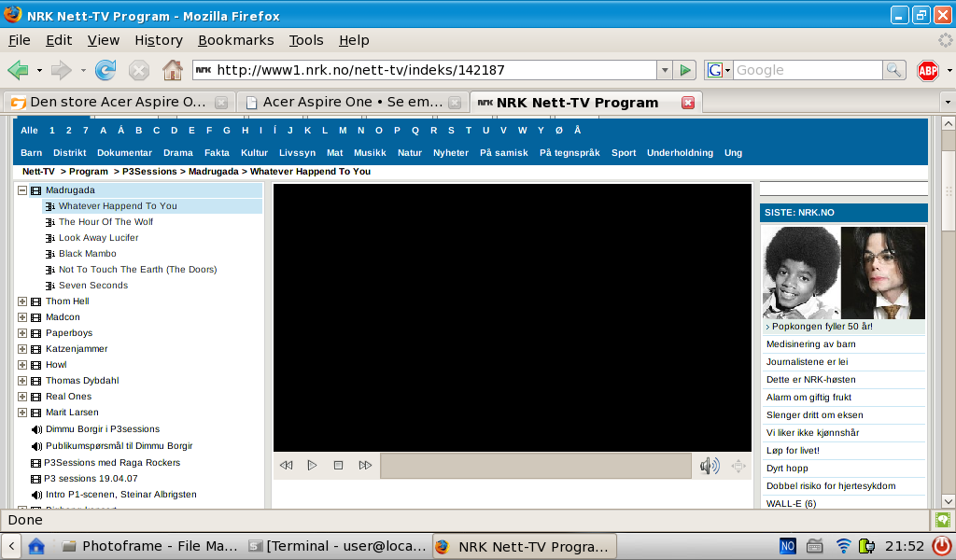The image size is (956, 560).
Task: Open the back history dropdown arrow
Action: (x=39, y=71)
